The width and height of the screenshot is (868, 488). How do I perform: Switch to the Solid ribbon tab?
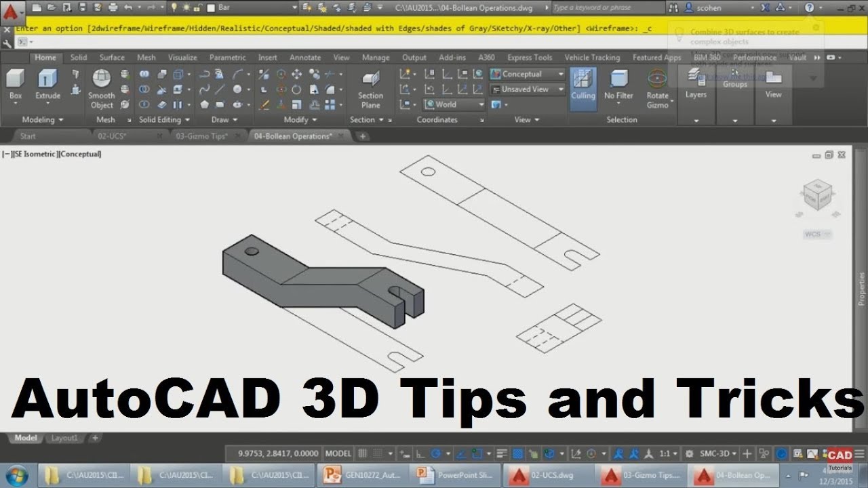pyautogui.click(x=79, y=58)
